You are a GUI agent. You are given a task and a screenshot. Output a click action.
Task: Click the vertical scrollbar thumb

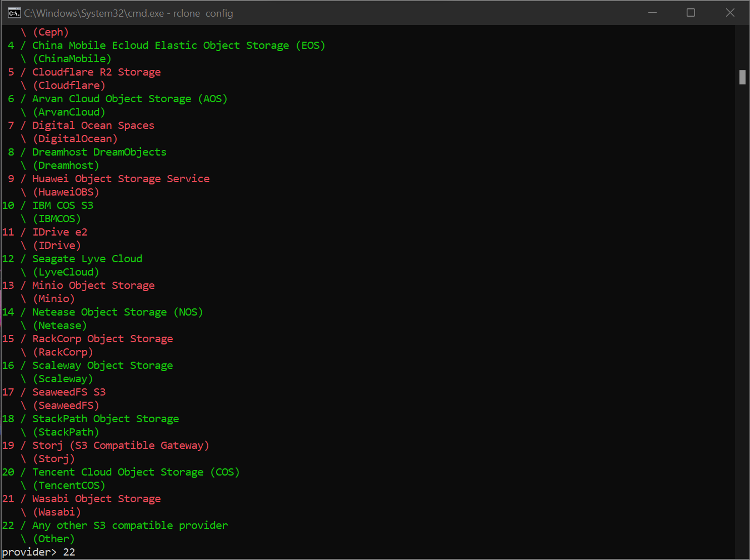[742, 77]
